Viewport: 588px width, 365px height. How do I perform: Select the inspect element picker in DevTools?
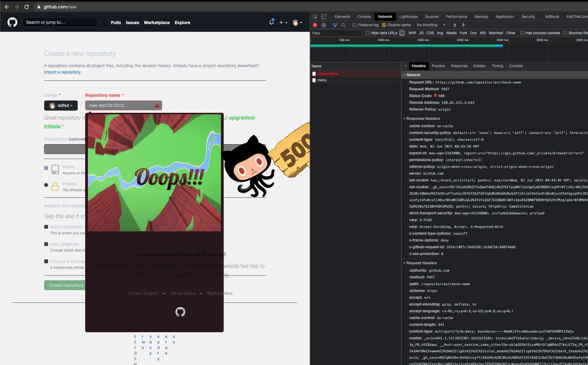(x=315, y=17)
